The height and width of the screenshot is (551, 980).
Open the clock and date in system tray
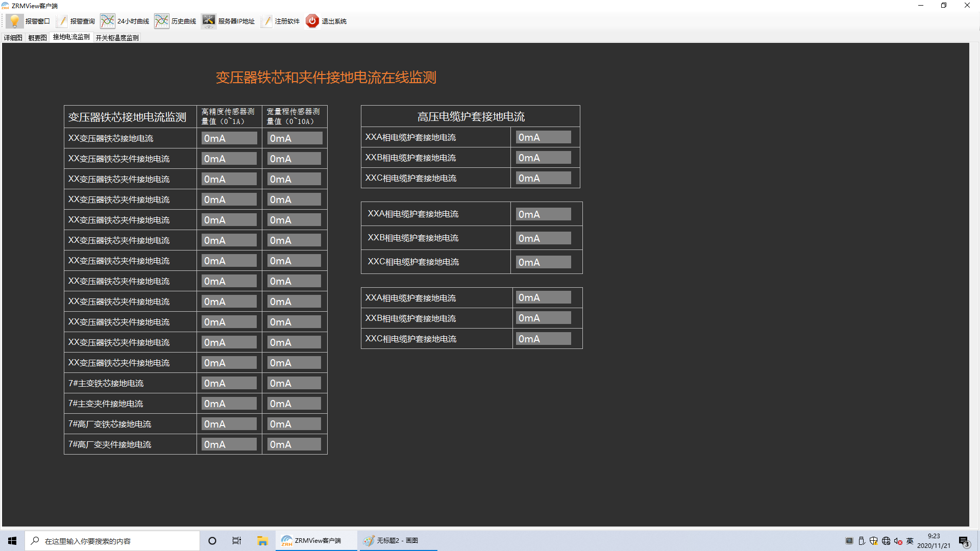pos(934,540)
